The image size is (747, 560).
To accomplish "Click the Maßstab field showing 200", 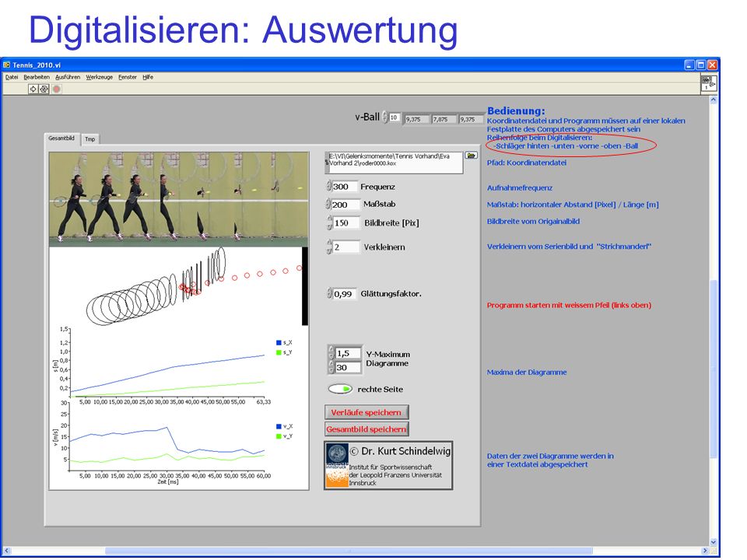I will pos(345,205).
